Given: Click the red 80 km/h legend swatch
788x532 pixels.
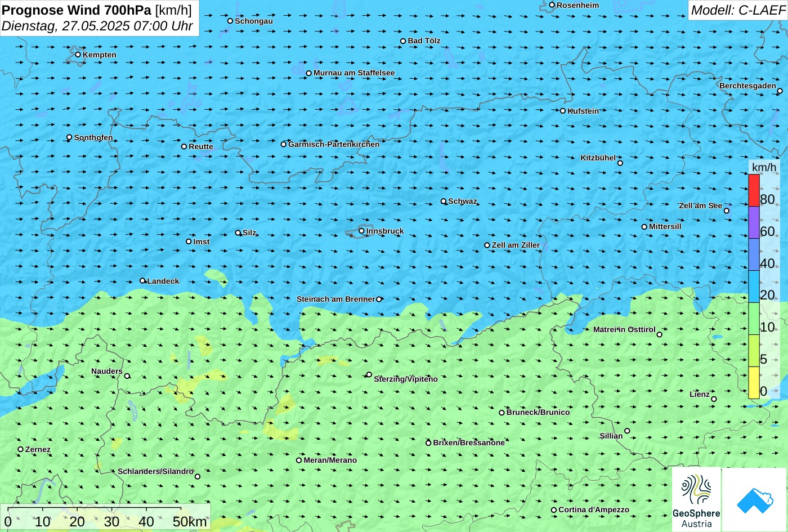Looking at the screenshot, I should [754, 190].
